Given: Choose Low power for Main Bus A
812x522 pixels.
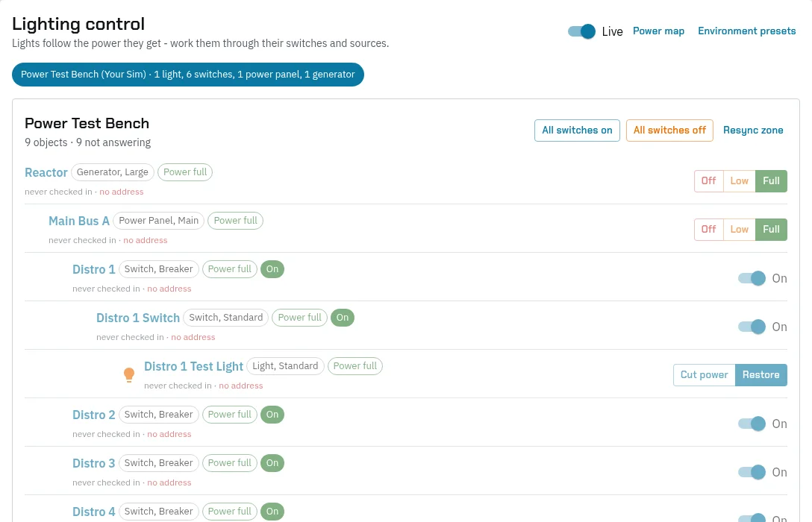Looking at the screenshot, I should point(740,230).
